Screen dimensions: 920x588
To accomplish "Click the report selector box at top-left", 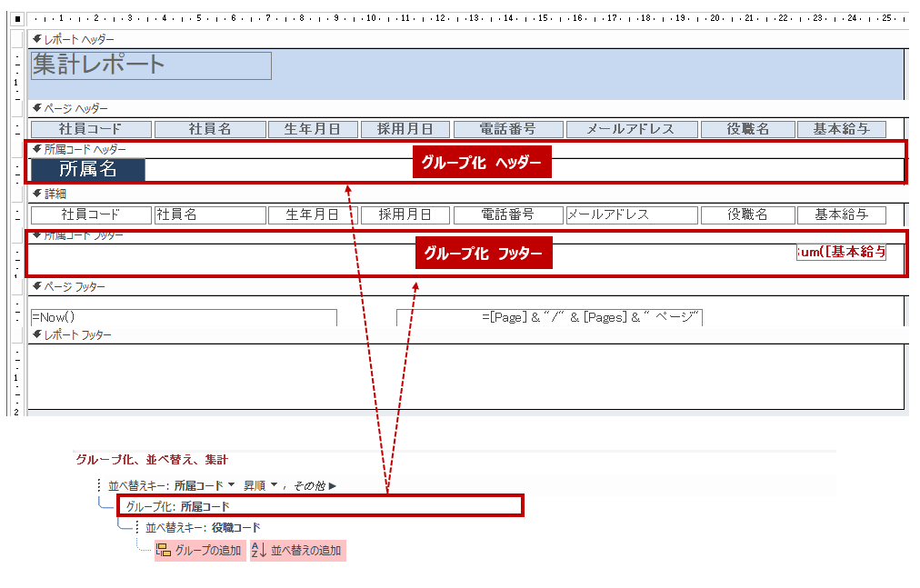I will 16,18.
